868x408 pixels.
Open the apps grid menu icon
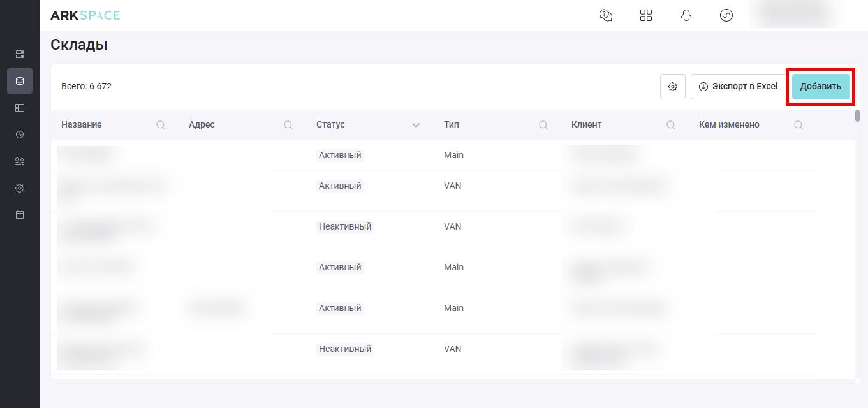646,15
